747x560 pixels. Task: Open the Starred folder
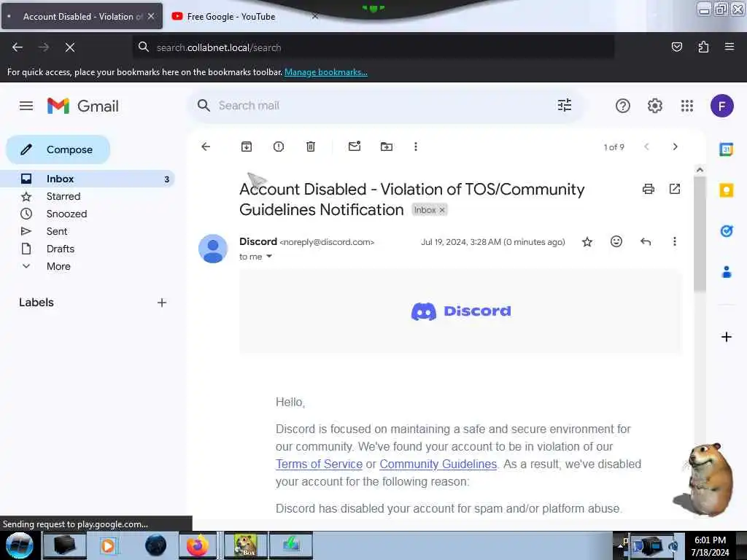[63, 196]
